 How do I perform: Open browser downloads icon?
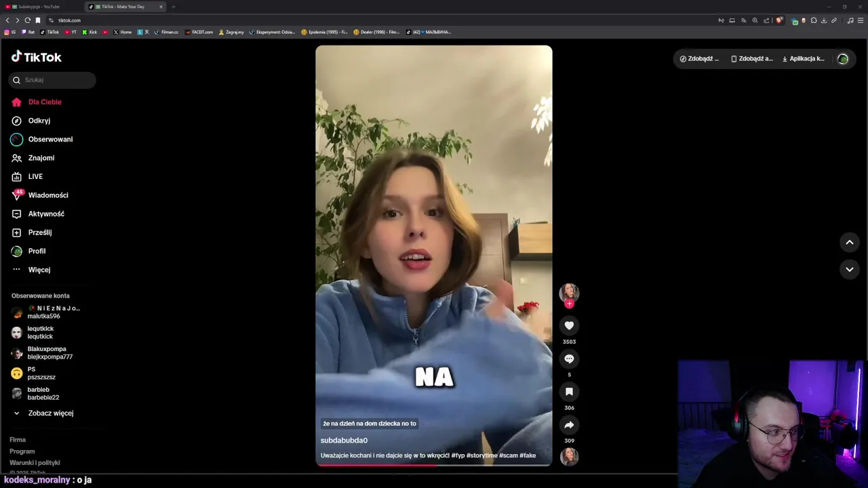point(824,20)
